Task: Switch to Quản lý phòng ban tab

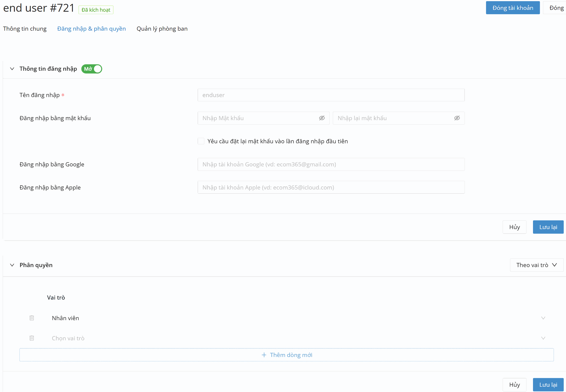Action: point(162,29)
